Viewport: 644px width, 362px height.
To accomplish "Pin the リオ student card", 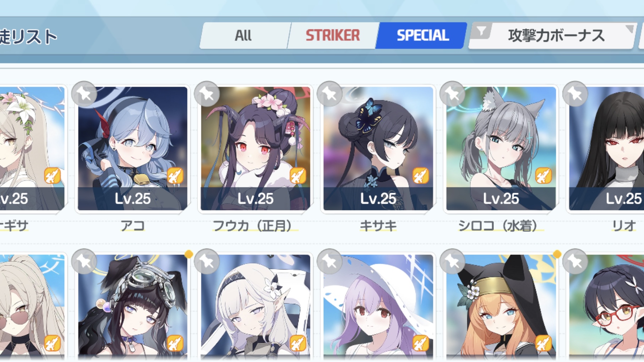I will [575, 94].
